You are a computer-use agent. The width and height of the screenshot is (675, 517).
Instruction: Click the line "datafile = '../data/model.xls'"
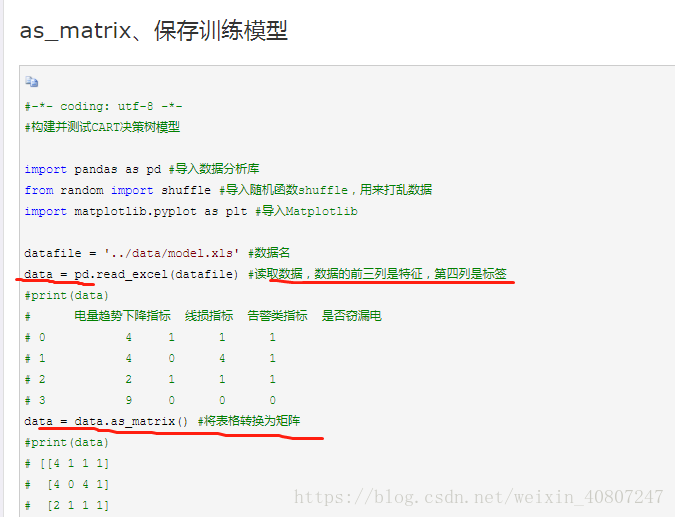coord(131,253)
